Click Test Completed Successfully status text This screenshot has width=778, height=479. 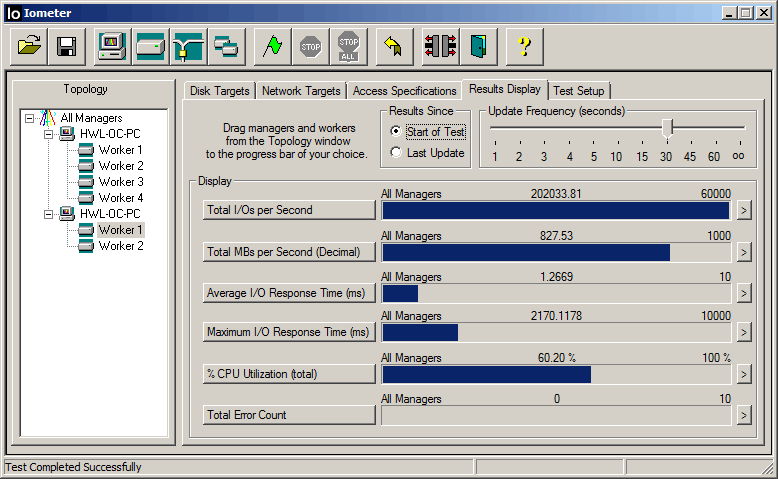coord(73,467)
